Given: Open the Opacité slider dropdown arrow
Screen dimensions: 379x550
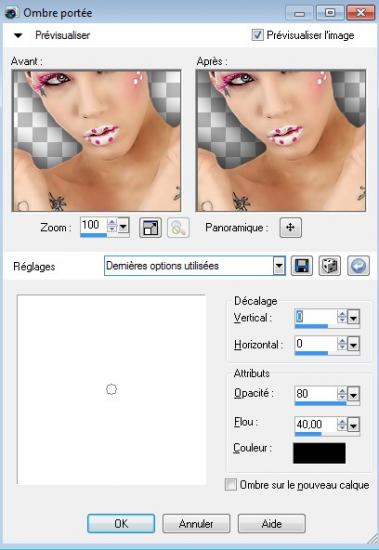Looking at the screenshot, I should [353, 394].
